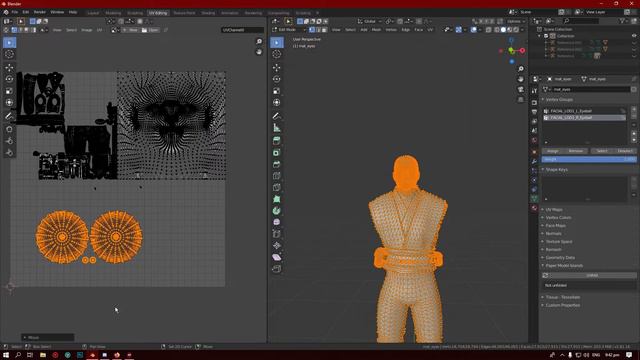Viewport: 640px width, 360px height.
Task: Select the Knife tool
Action: pos(277,187)
